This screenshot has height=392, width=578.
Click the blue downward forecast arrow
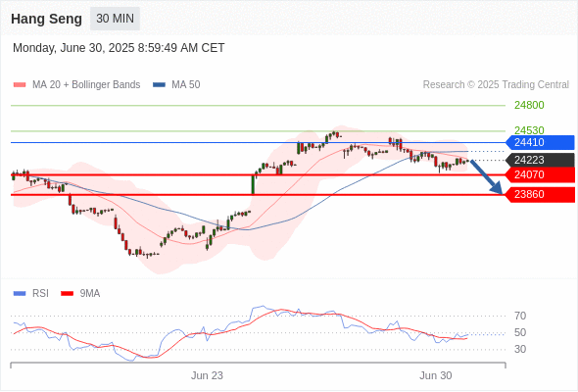[487, 177]
